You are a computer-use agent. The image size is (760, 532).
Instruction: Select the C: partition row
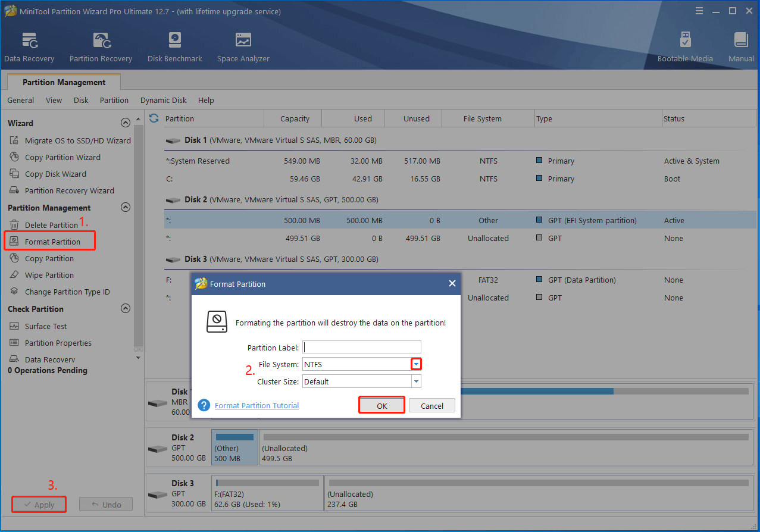(460, 179)
